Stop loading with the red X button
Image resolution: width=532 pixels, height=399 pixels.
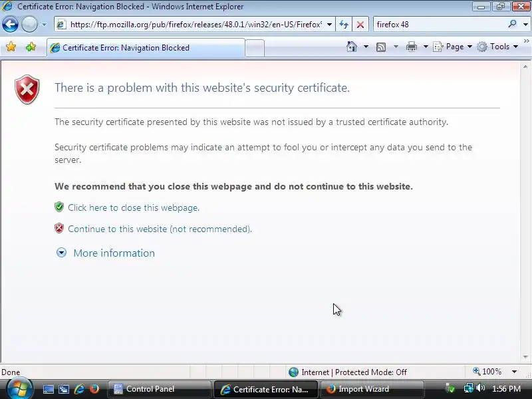360,25
